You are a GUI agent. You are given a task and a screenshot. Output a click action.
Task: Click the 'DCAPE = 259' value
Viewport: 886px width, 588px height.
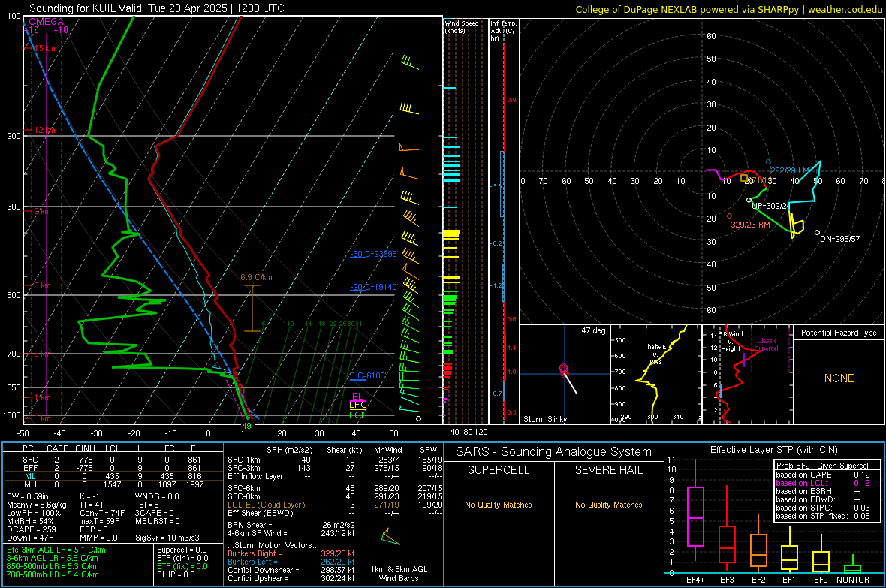pos(31,529)
